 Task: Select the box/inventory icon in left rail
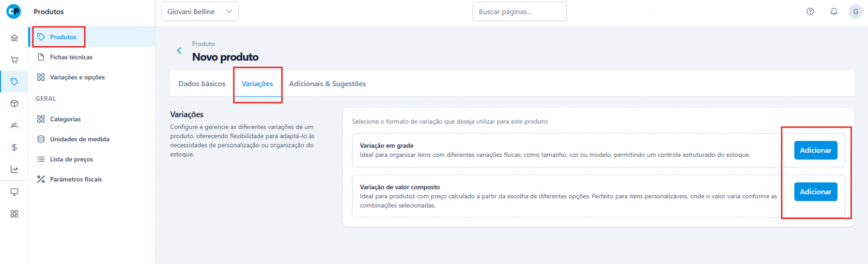[14, 104]
